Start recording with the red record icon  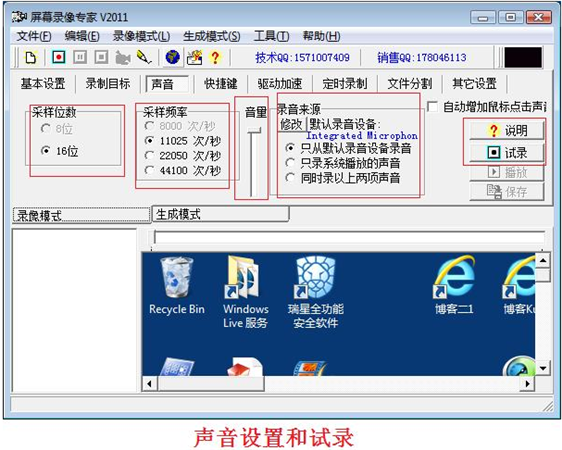tap(59, 57)
